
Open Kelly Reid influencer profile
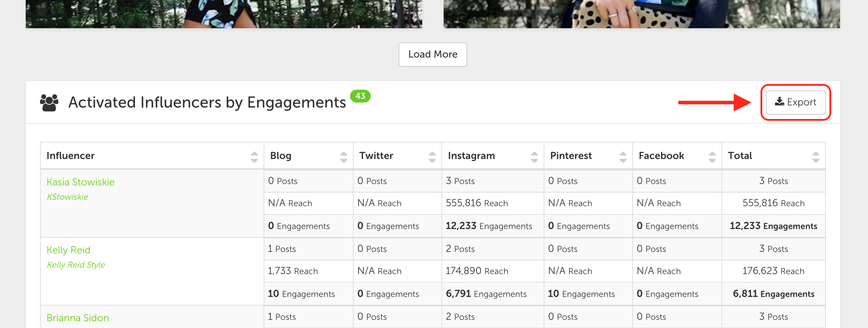[x=69, y=250]
